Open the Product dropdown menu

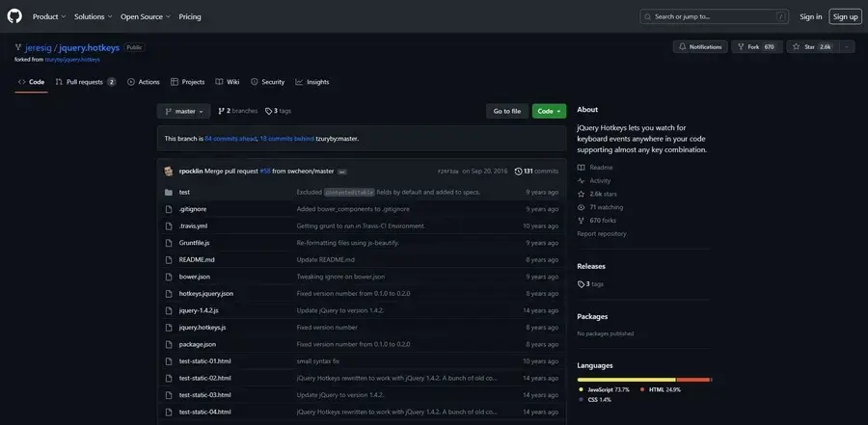[x=49, y=16]
